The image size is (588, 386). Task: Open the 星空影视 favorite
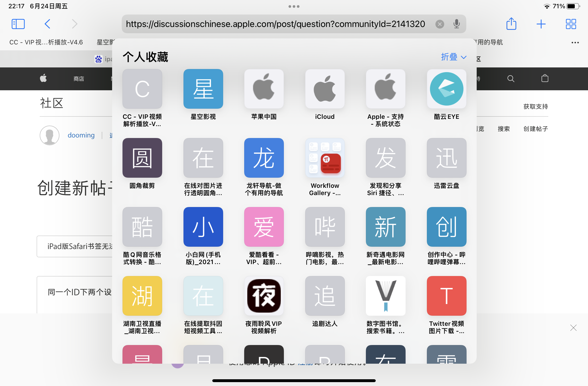point(203,89)
